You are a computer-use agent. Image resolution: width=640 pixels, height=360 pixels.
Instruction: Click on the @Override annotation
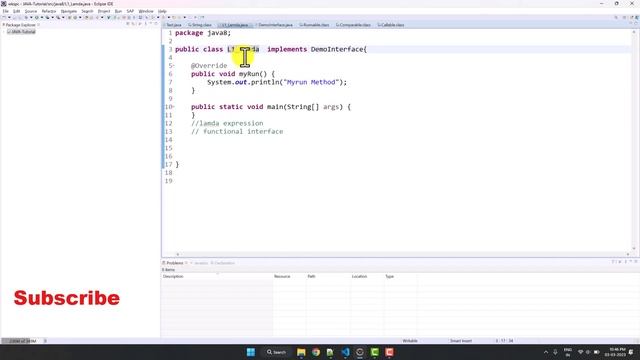point(209,66)
